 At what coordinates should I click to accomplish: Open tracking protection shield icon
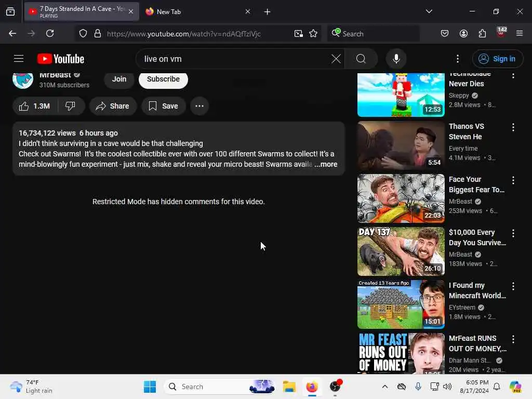[83, 34]
